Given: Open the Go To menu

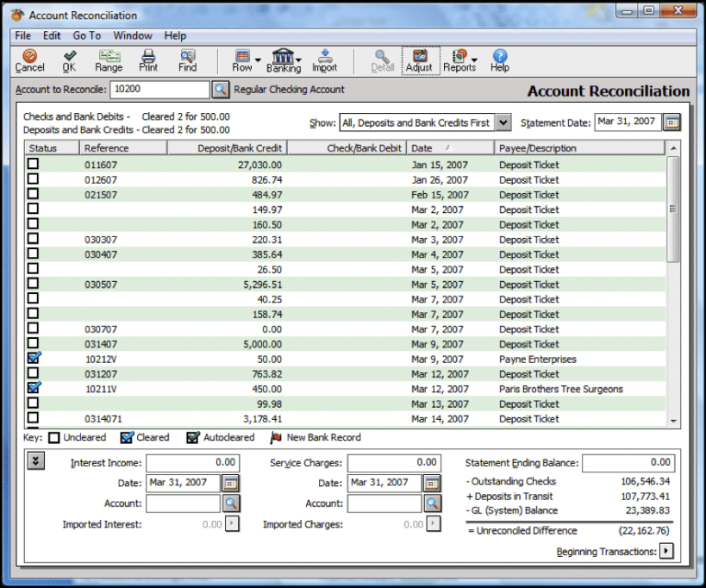Looking at the screenshot, I should tap(87, 35).
